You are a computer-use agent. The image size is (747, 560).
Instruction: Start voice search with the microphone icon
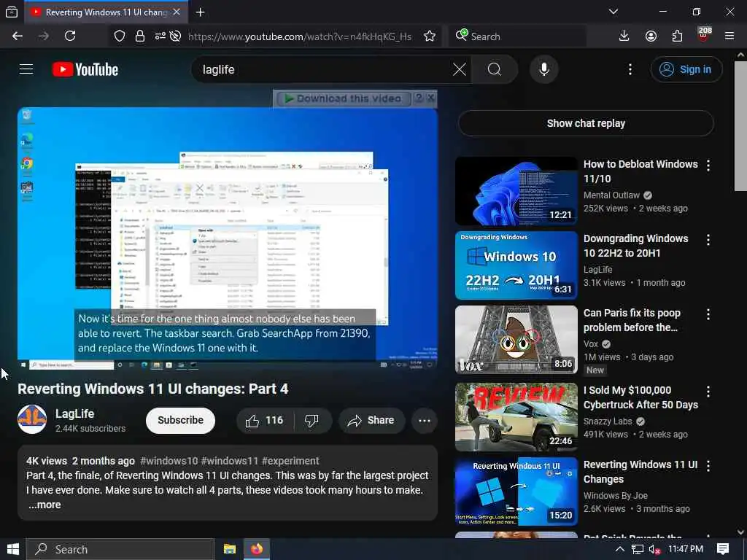pyautogui.click(x=543, y=69)
